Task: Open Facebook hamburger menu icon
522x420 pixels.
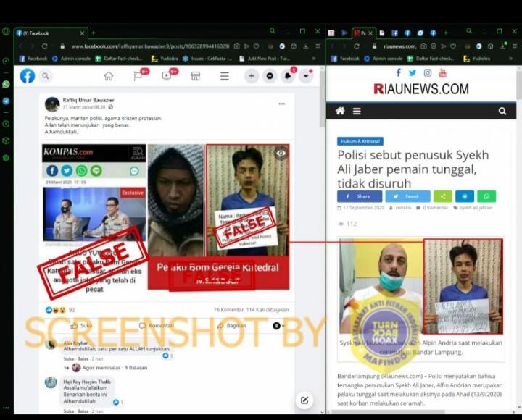Action: (x=225, y=76)
